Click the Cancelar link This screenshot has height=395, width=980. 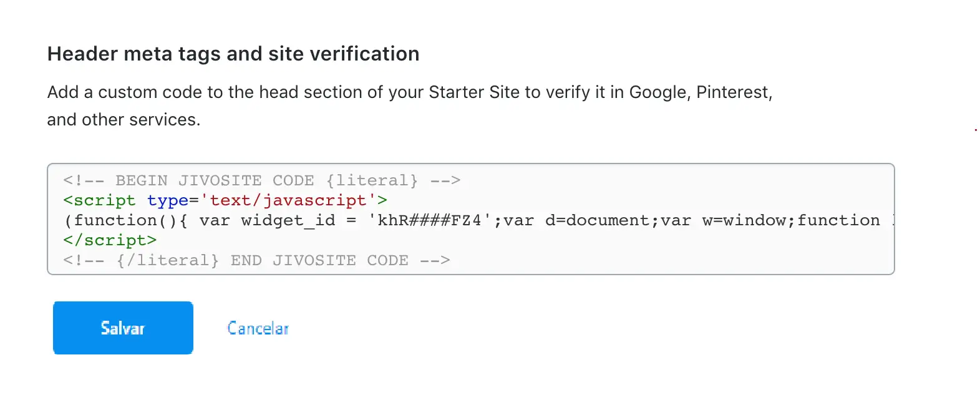258,328
